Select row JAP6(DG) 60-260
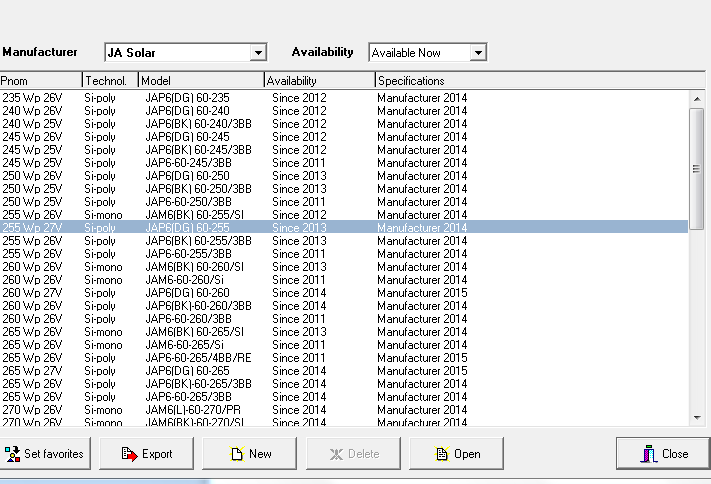The height and width of the screenshot is (484, 711). click(344, 293)
